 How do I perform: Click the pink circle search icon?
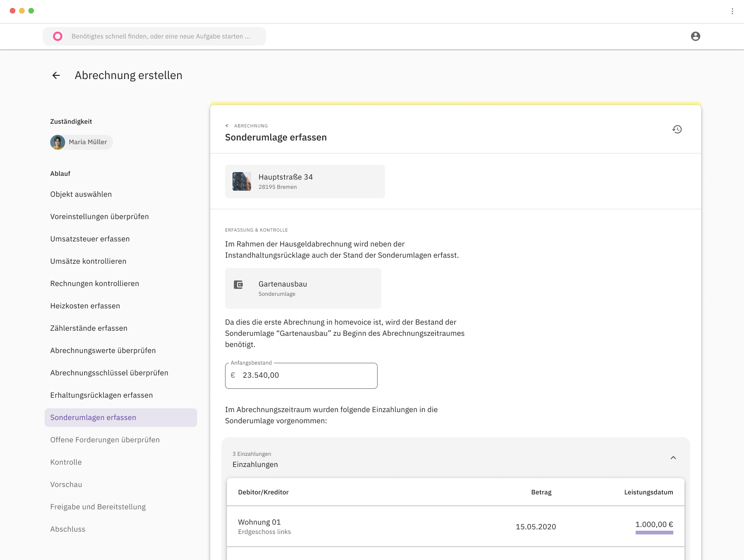(x=58, y=36)
